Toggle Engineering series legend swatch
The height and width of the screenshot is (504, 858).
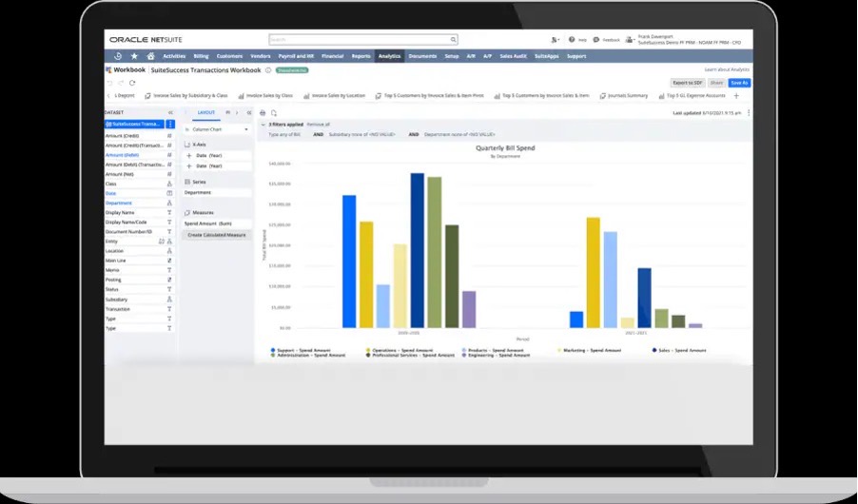coord(464,355)
